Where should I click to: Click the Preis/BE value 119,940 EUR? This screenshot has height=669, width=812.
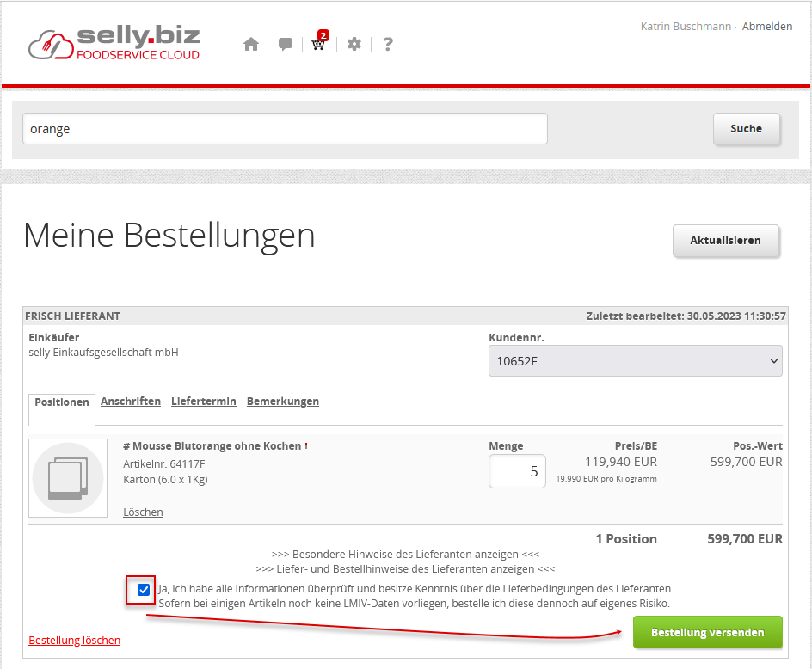(x=621, y=462)
